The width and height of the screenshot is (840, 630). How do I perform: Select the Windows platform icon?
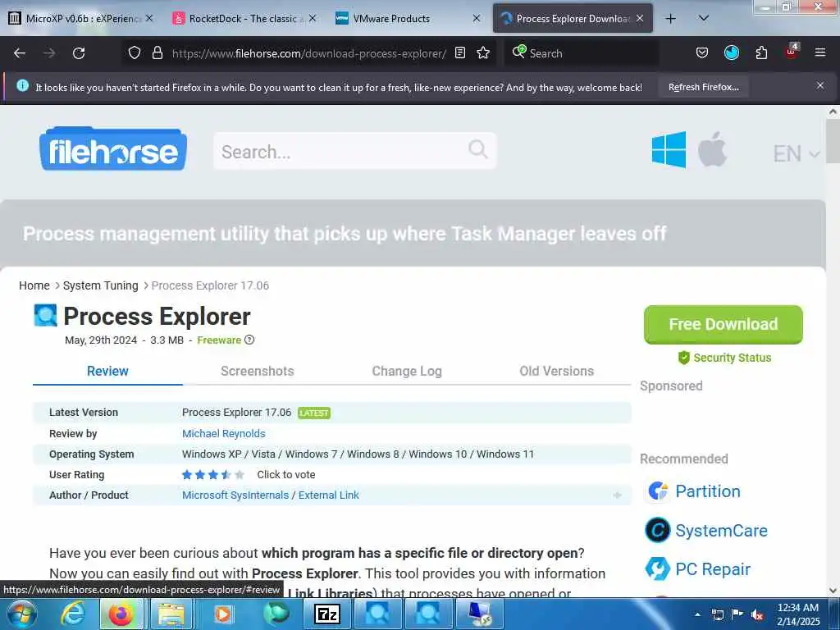[x=669, y=150]
